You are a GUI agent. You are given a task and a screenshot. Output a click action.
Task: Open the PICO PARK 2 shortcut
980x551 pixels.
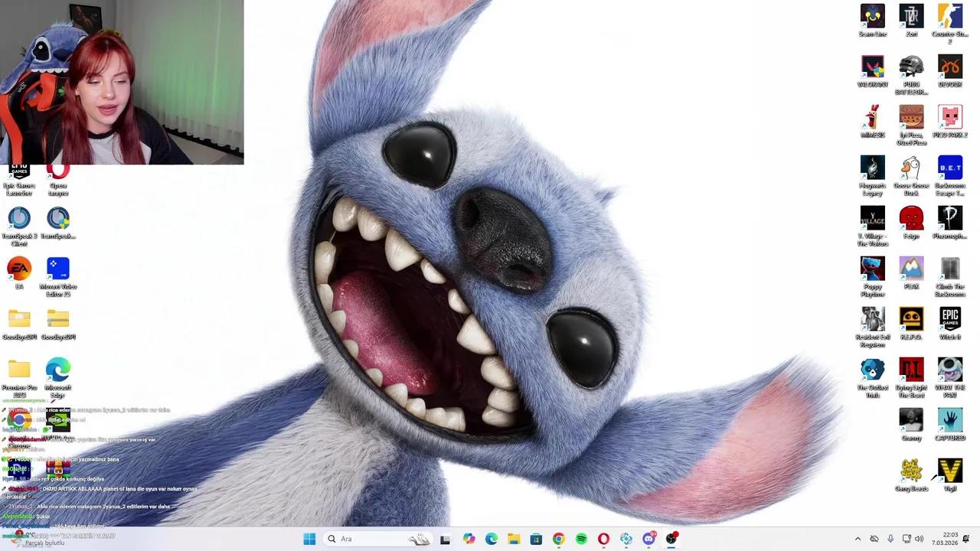coord(949,122)
